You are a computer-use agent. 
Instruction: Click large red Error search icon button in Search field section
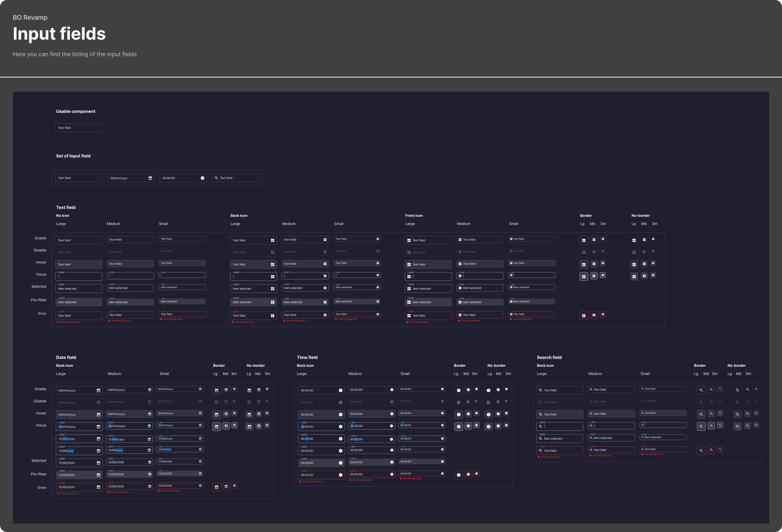pyautogui.click(x=701, y=451)
